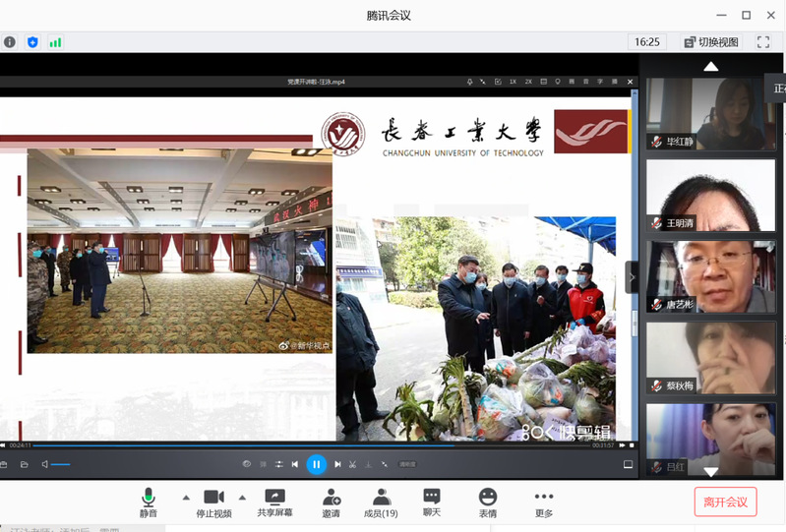
Task: Expand audio options arrow beside 静音
Action: [186, 498]
